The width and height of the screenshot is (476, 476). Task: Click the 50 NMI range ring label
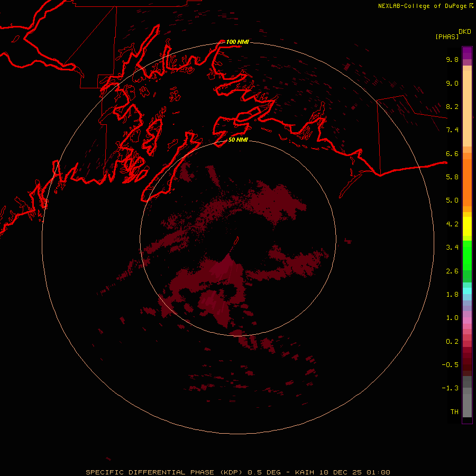pyautogui.click(x=238, y=140)
